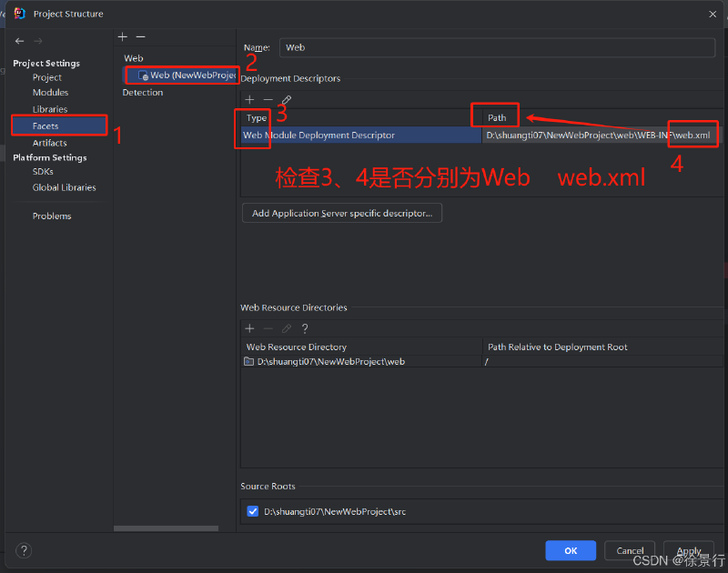The height and width of the screenshot is (573, 728).
Task: Open help via bottom-left question mark
Action: pos(24,551)
